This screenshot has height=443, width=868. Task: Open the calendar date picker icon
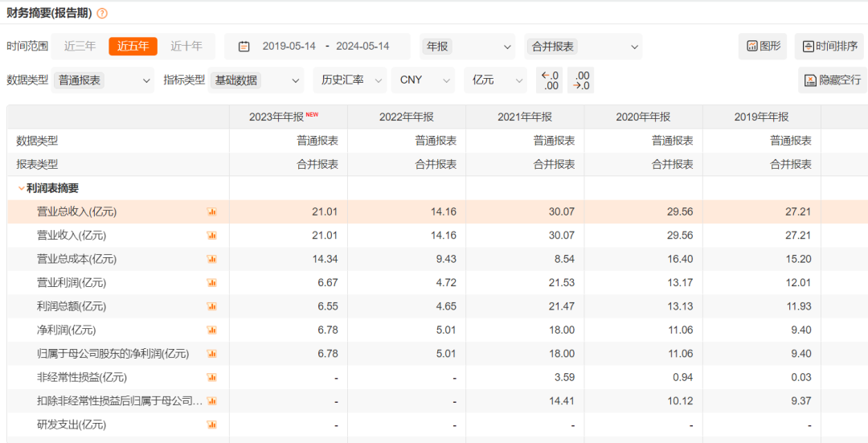point(244,47)
